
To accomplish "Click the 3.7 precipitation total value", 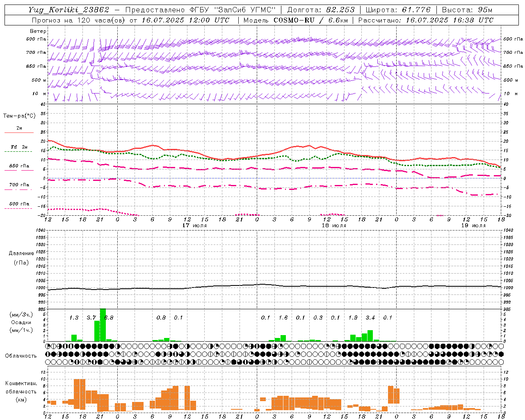I will point(91,317).
